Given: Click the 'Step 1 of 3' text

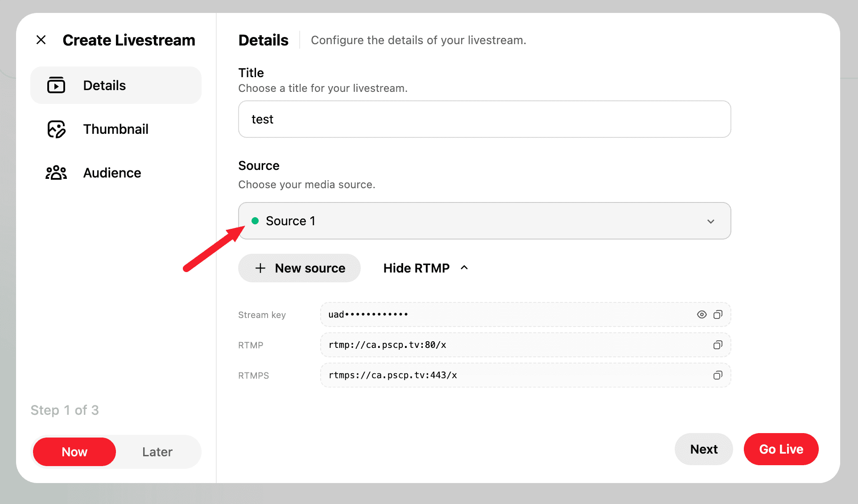Looking at the screenshot, I should tap(65, 410).
